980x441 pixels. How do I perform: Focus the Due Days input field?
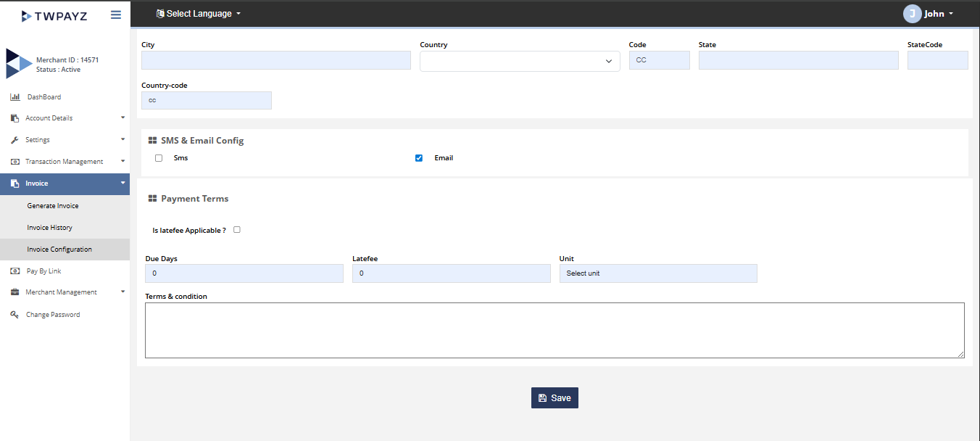pyautogui.click(x=244, y=273)
